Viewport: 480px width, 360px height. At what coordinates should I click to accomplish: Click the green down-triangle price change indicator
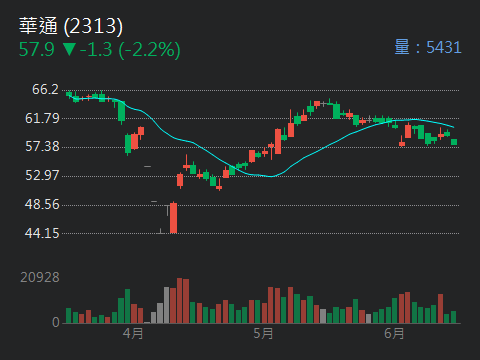point(69,49)
